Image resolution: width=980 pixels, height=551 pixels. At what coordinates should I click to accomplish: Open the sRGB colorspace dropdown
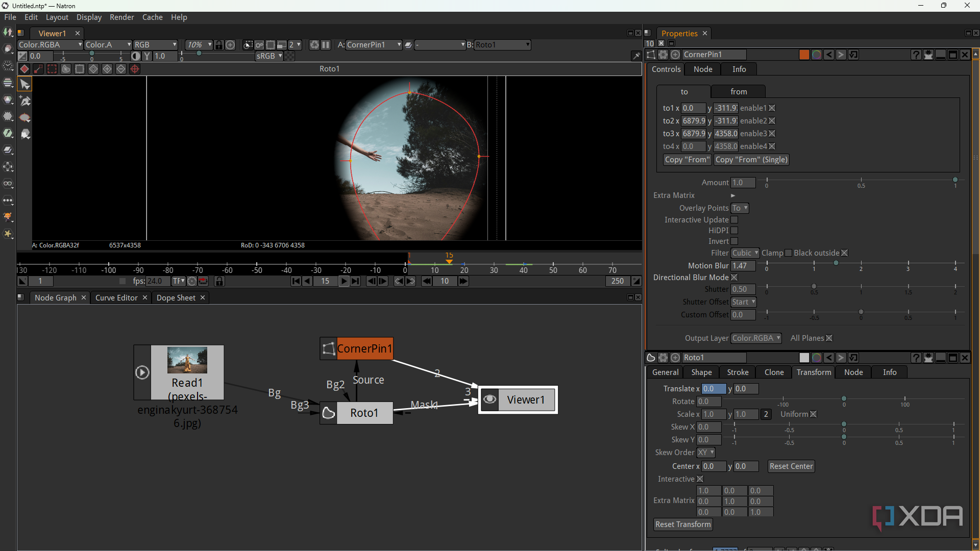click(269, 56)
